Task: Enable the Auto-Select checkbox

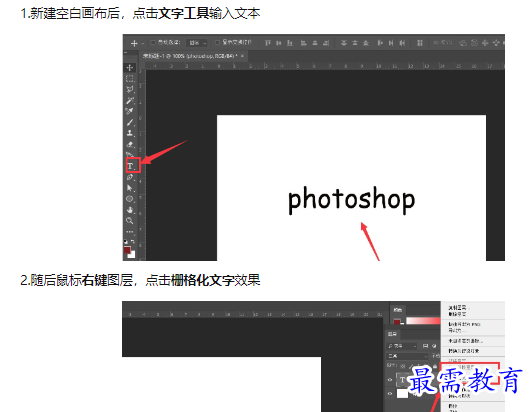Action: point(153,43)
